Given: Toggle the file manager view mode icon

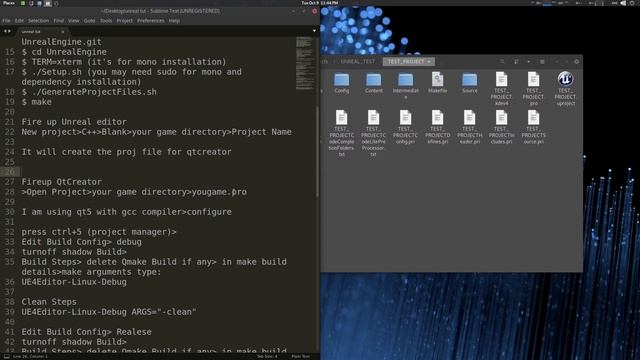Looking at the screenshot, I should 516,62.
